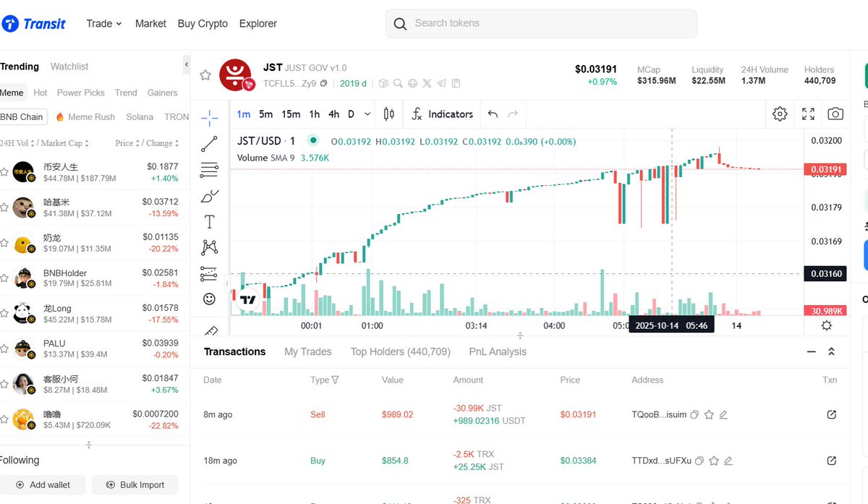Sort trending list by 24H Vol
The image size is (868, 504).
tap(17, 143)
